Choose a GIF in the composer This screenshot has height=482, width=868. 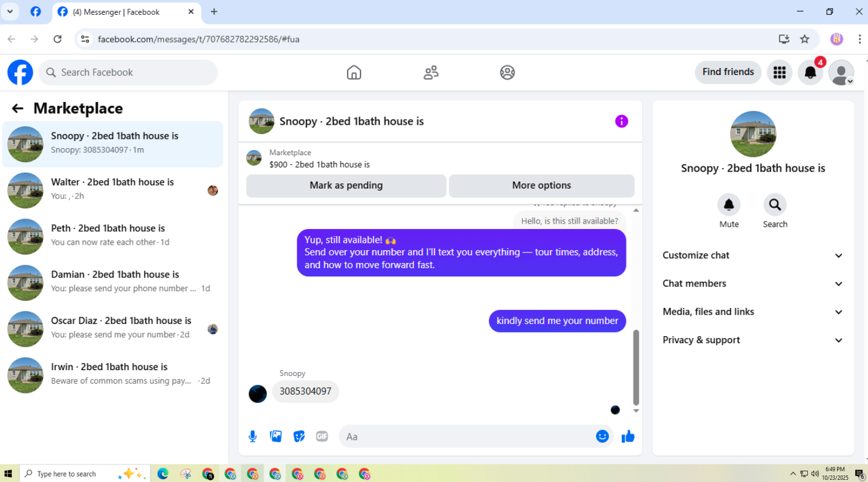tap(322, 436)
